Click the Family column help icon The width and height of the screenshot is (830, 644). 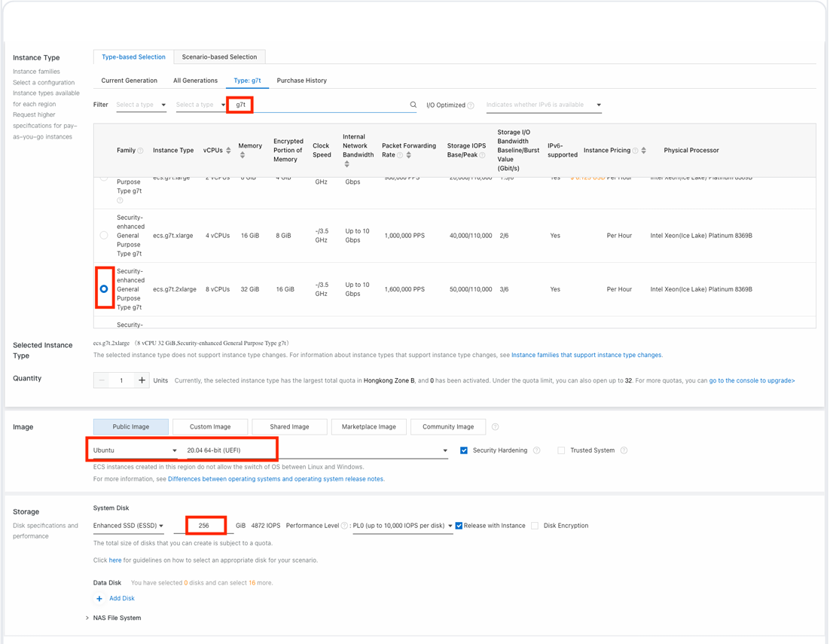click(140, 151)
